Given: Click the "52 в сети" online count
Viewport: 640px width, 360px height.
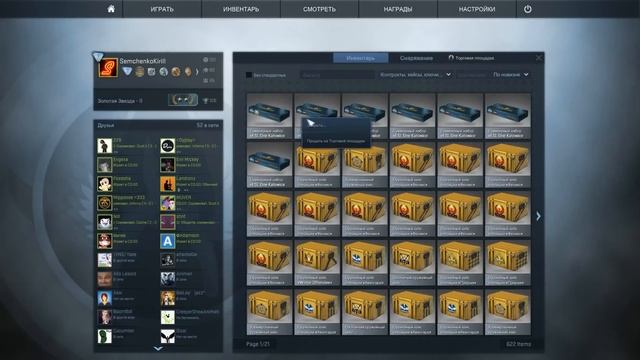Looking at the screenshot, I should (x=207, y=125).
